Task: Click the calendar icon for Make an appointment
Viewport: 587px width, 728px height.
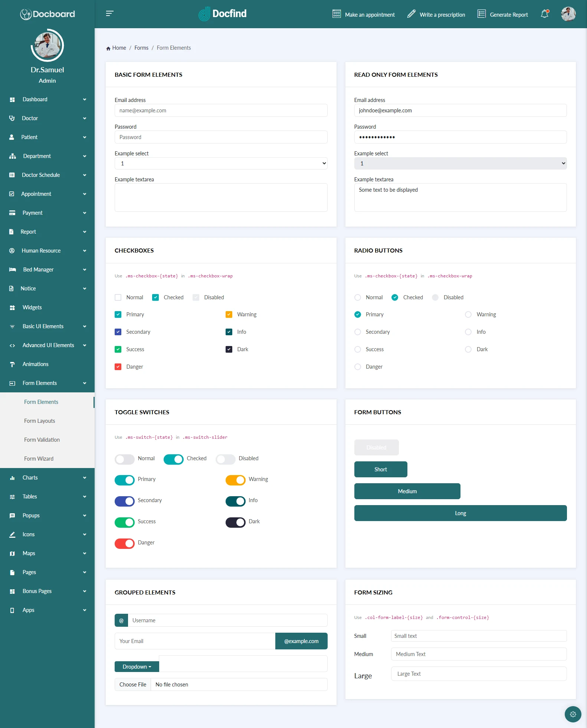Action: coord(336,14)
